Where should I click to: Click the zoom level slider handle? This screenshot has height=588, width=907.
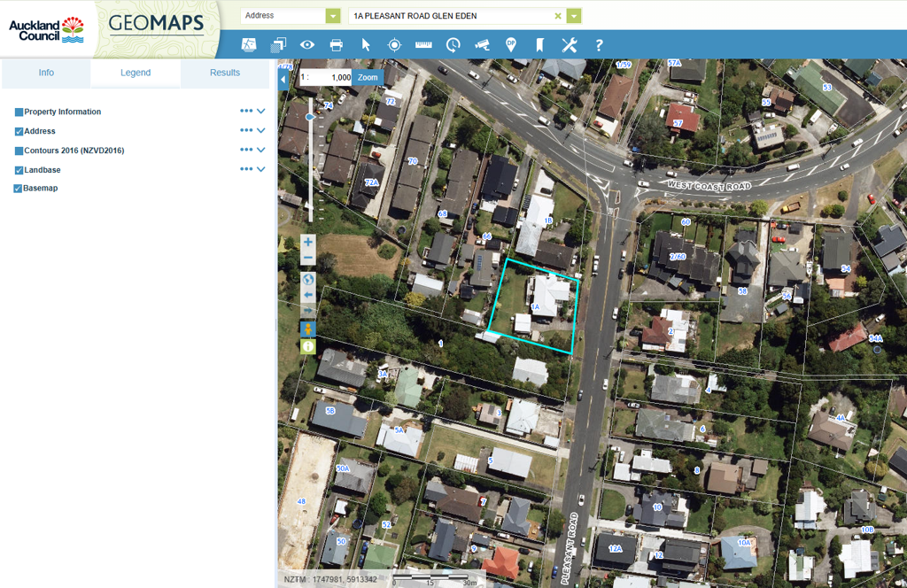click(309, 117)
